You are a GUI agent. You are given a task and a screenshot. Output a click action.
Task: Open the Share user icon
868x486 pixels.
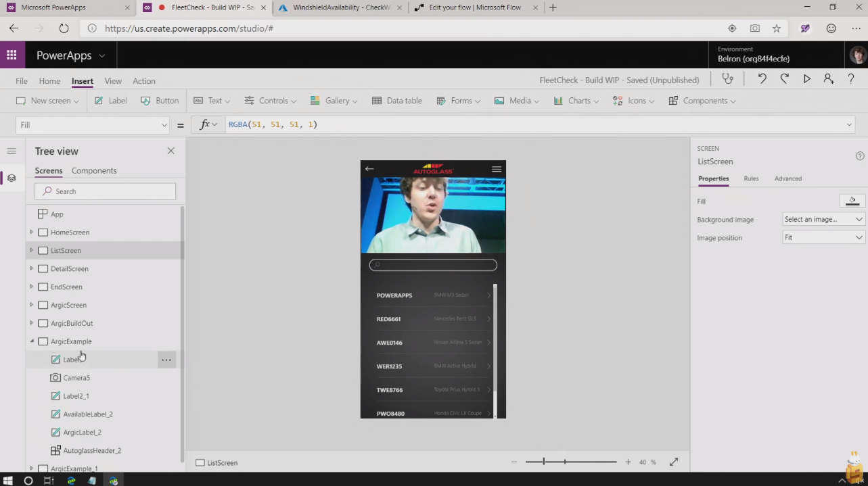point(829,79)
